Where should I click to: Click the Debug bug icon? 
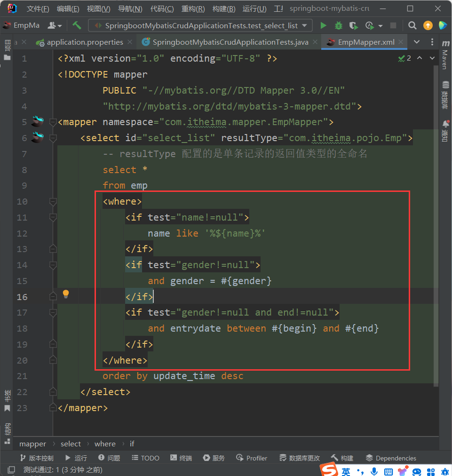pyautogui.click(x=338, y=26)
